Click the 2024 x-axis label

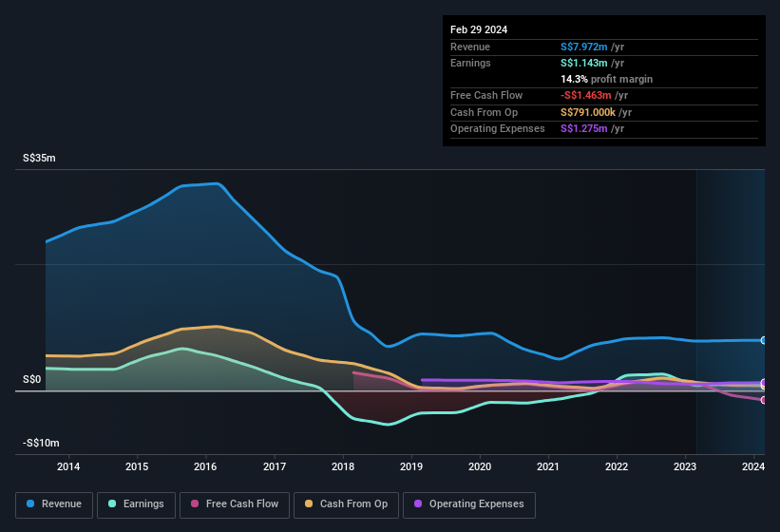(x=753, y=466)
